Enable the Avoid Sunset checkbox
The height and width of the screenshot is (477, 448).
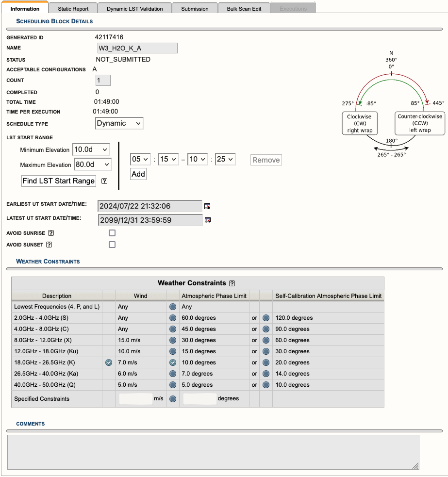pyautogui.click(x=112, y=245)
